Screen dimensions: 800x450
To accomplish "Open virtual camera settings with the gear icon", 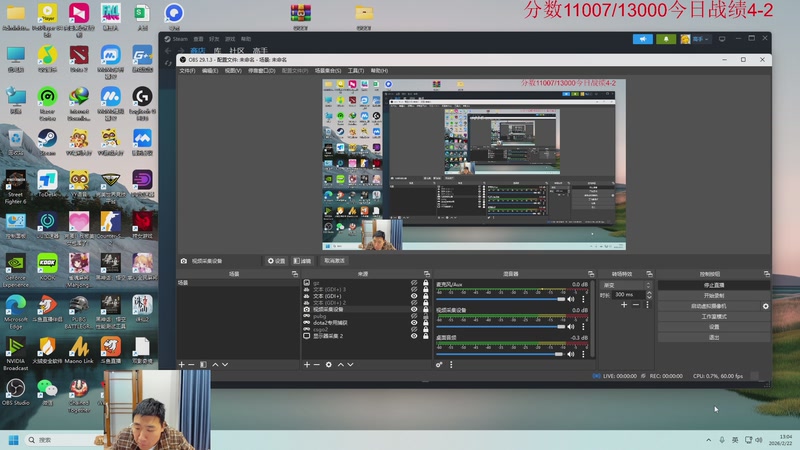I will point(765,306).
